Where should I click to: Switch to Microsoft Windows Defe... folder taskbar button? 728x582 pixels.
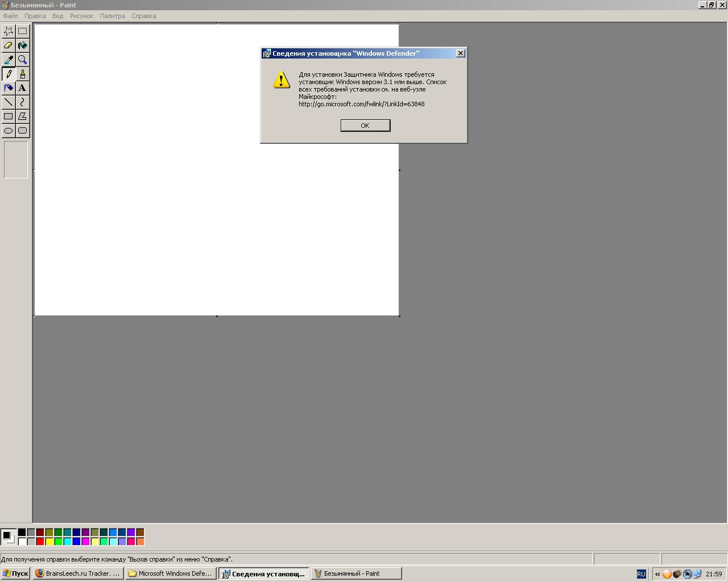click(x=171, y=573)
